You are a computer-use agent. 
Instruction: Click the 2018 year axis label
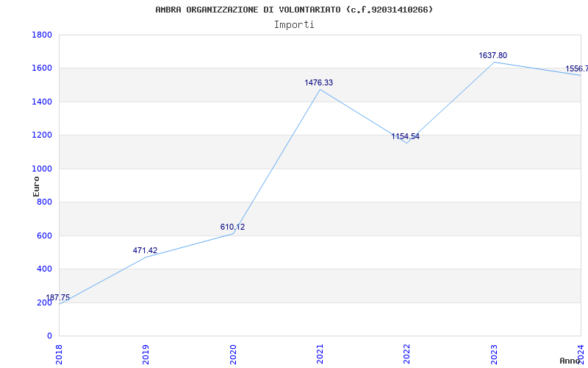[x=59, y=354]
